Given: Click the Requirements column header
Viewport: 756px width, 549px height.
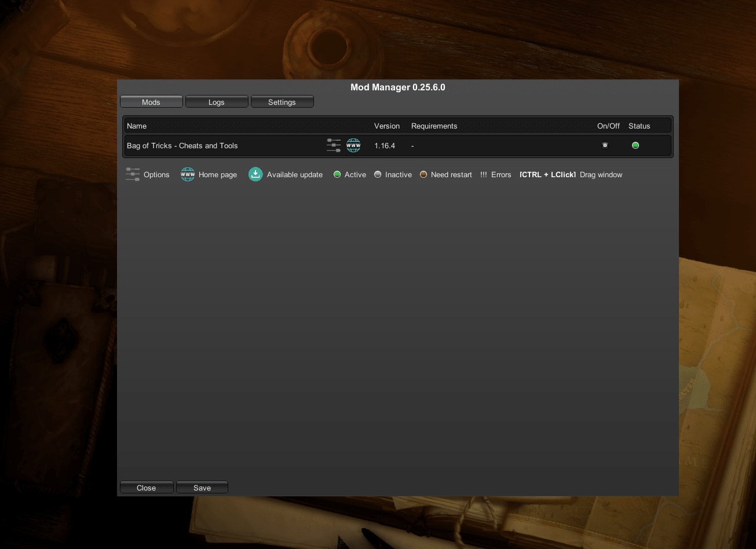Looking at the screenshot, I should (x=434, y=126).
